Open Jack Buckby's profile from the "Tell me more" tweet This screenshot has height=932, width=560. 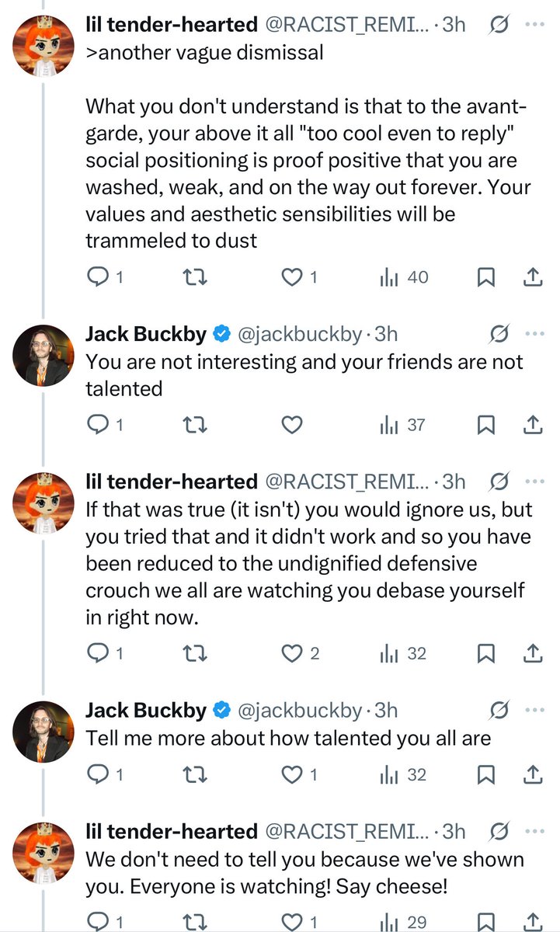145,711
